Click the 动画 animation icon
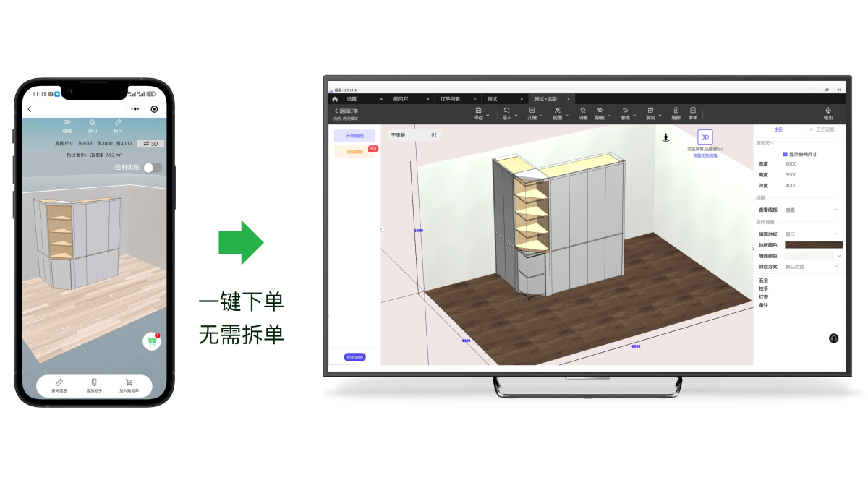The image size is (868, 488). [582, 111]
